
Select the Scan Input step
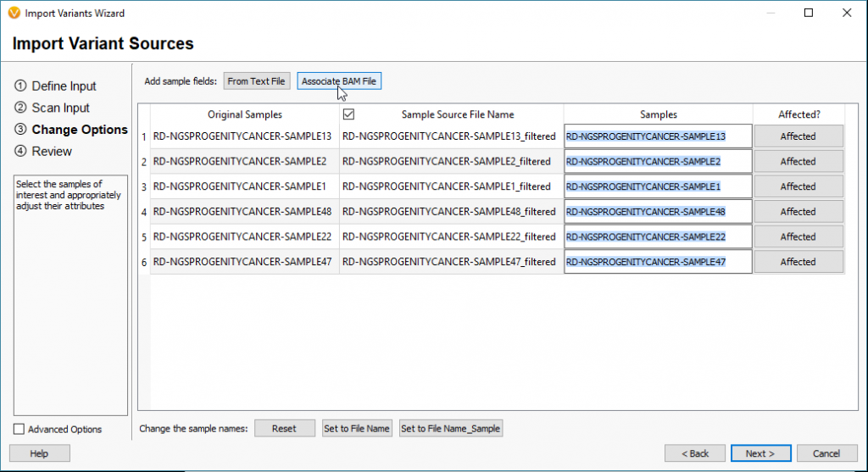point(52,108)
